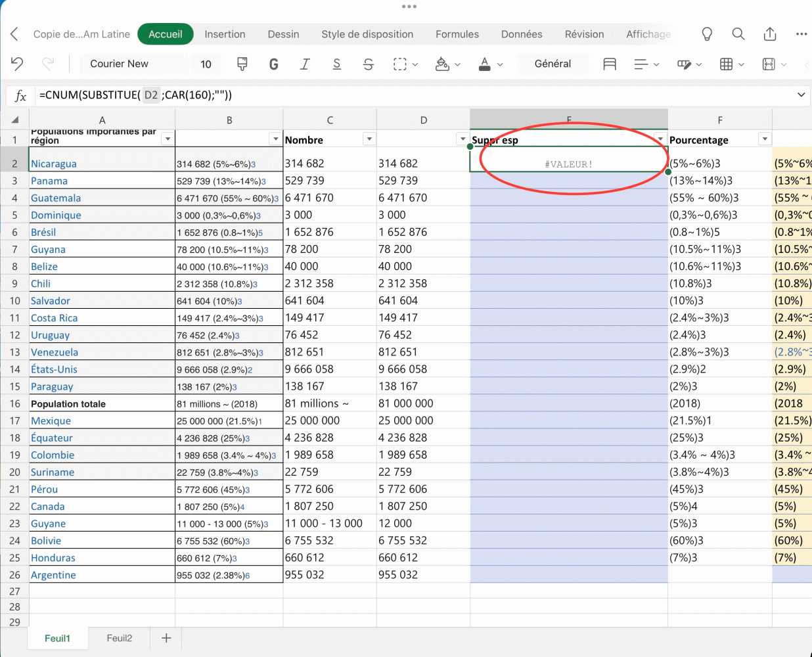This screenshot has height=657, width=812.
Task: Open the three-dot more options menu
Action: [801, 34]
